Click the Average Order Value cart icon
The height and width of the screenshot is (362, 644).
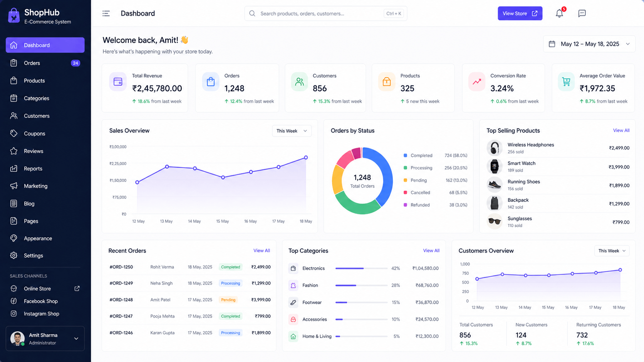(566, 82)
